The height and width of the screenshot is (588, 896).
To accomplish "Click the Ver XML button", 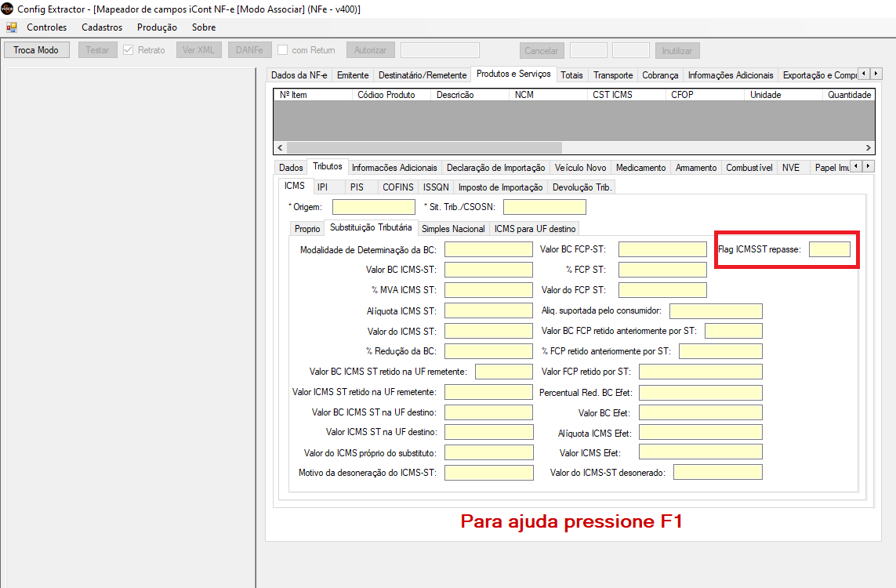I will point(198,50).
